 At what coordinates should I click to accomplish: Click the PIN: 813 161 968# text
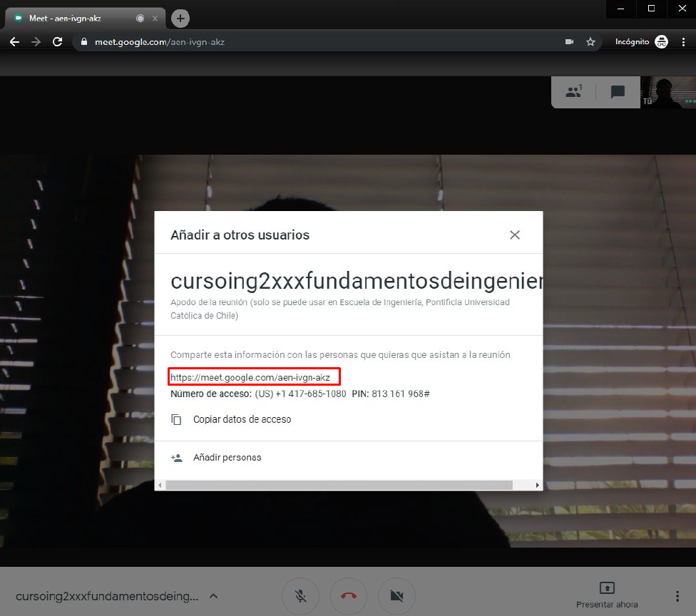[x=391, y=394]
